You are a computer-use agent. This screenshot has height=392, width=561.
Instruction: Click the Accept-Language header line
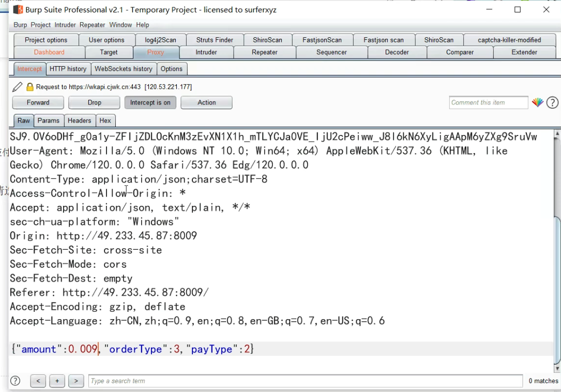click(197, 321)
